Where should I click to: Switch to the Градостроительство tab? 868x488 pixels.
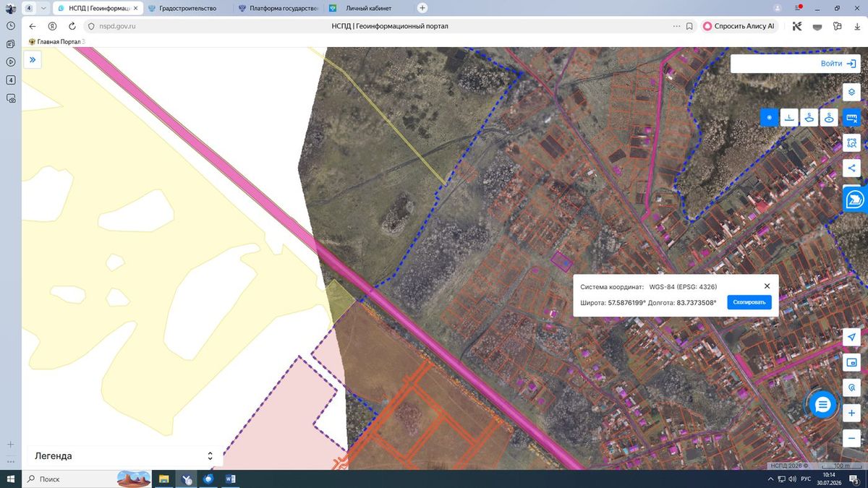(x=188, y=8)
